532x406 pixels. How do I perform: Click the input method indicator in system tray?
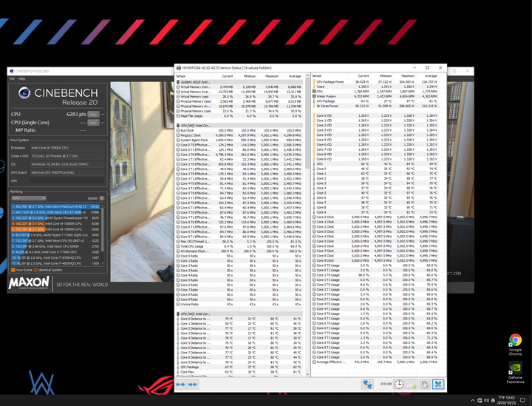493,401
